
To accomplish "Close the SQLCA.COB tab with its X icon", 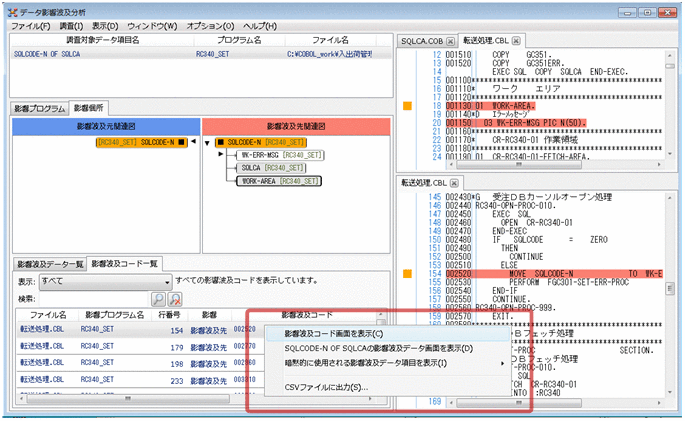I will (x=450, y=41).
